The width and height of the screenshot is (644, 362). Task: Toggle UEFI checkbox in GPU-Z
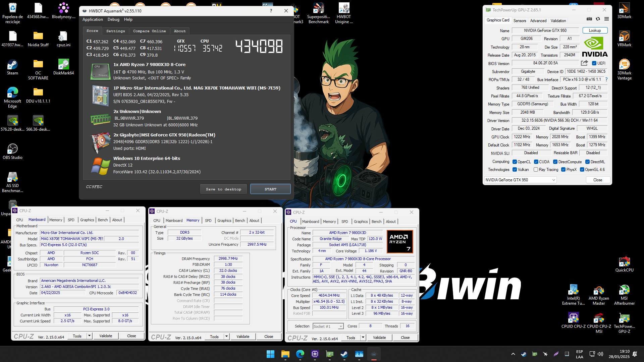click(x=594, y=63)
